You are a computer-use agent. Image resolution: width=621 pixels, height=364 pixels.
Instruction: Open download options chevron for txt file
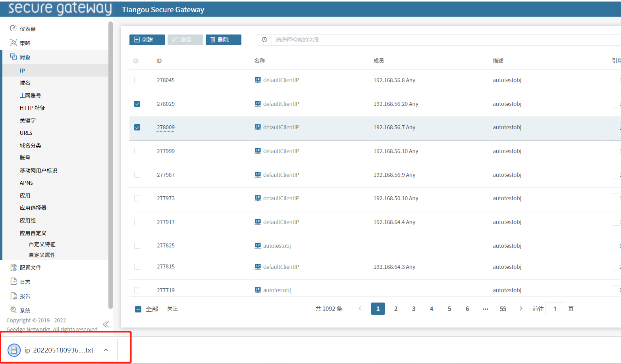click(x=106, y=350)
